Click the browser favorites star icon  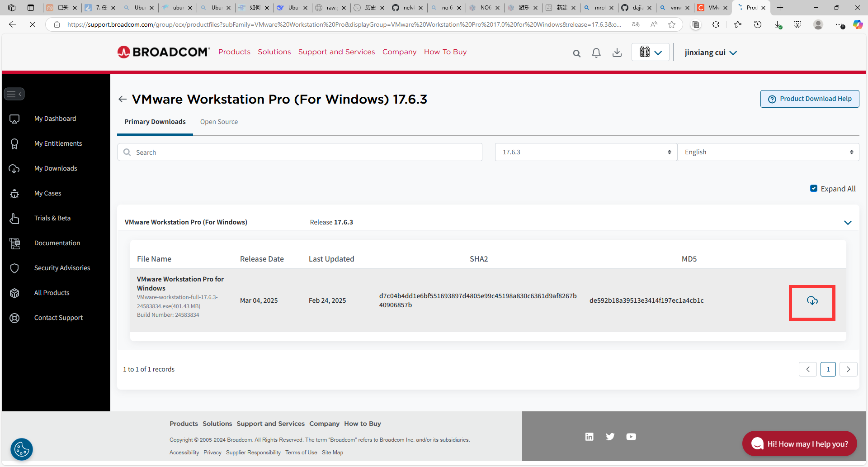coord(672,24)
